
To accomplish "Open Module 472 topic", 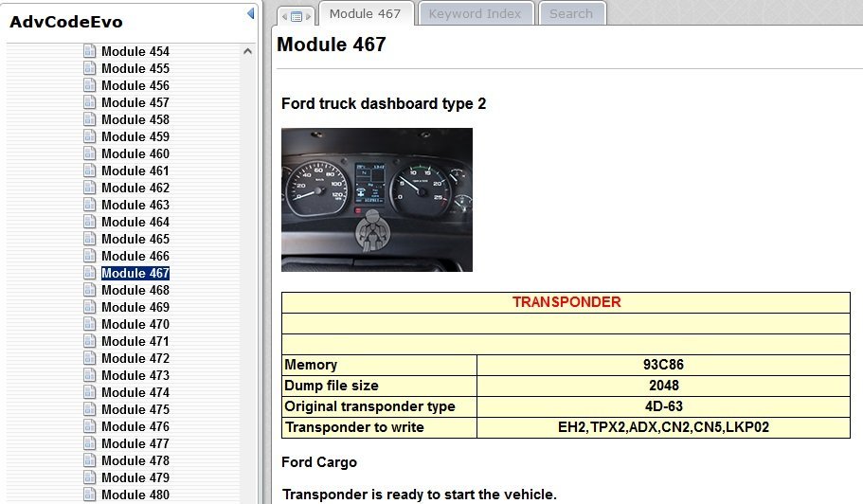I will tap(135, 358).
